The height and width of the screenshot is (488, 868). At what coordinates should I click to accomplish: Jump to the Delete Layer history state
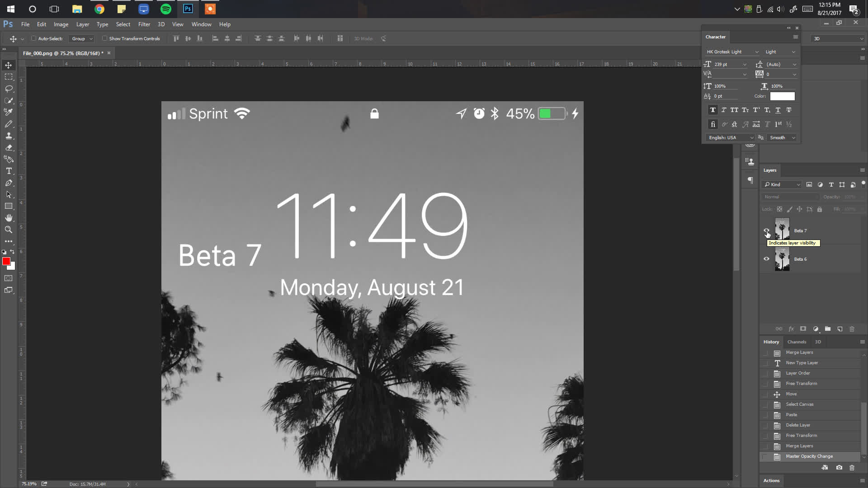[x=810, y=425]
